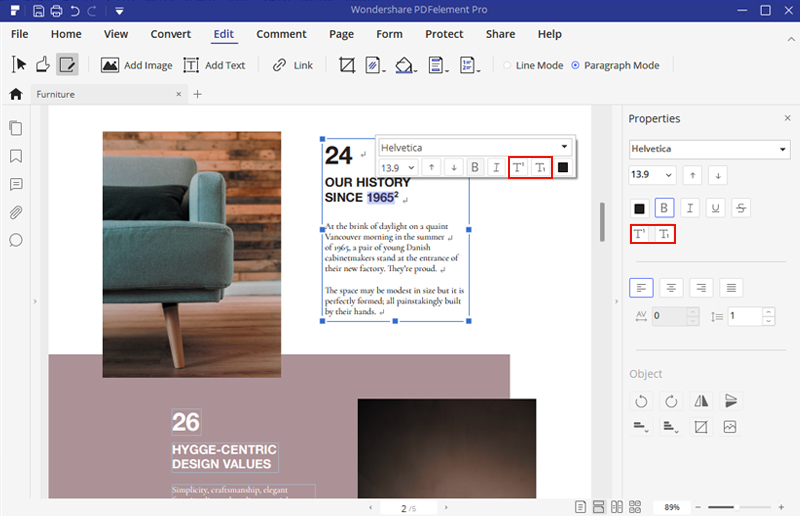Justify text in Properties panel
800x516 pixels.
[x=731, y=288]
